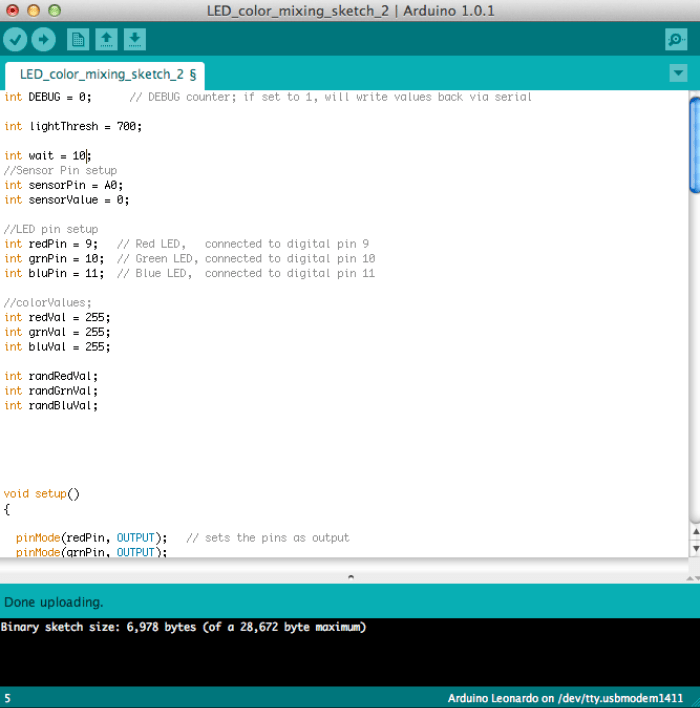Click 'int randRedVal;' line
700x708 pixels.
point(51,376)
